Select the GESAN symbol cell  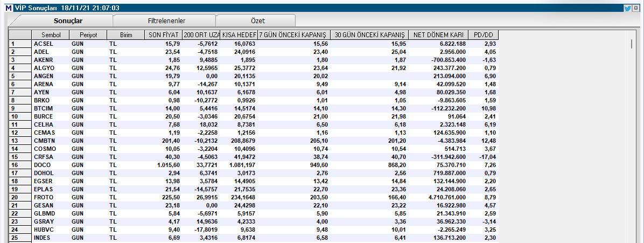pos(44,206)
